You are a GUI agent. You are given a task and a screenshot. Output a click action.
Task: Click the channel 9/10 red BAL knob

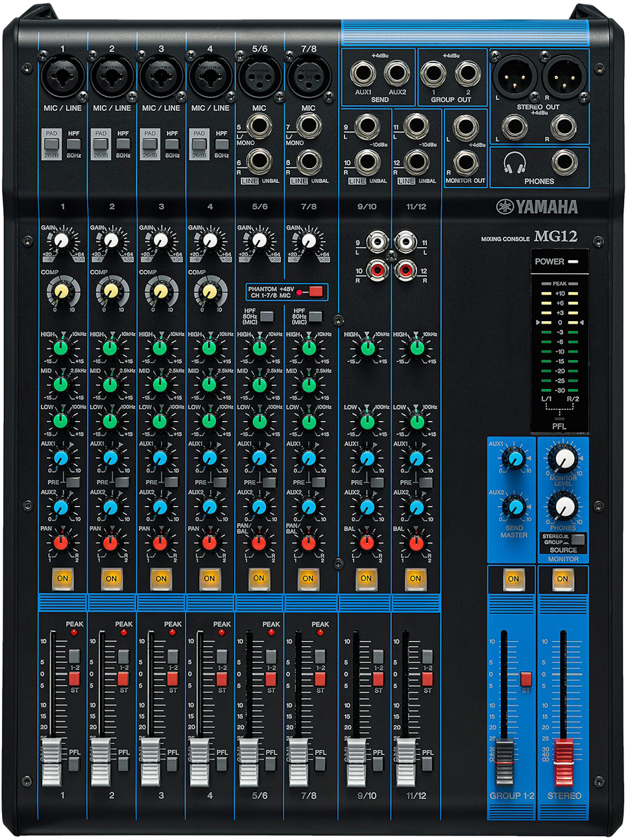(367, 542)
